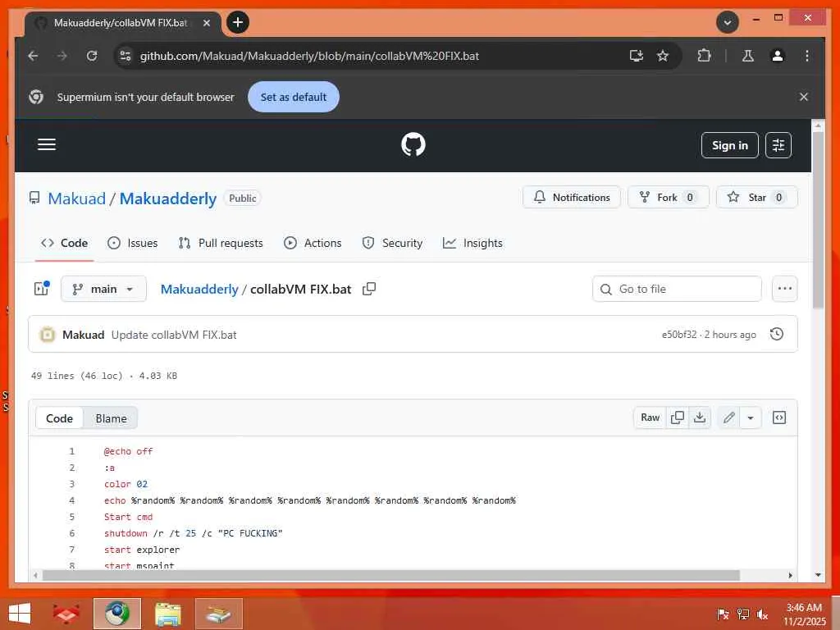Switch to the Pull requests tab

click(x=221, y=243)
